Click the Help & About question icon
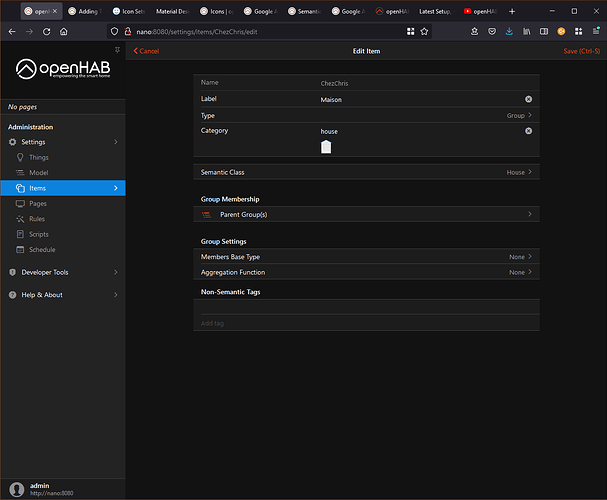This screenshot has height=500, width=607. pos(13,295)
